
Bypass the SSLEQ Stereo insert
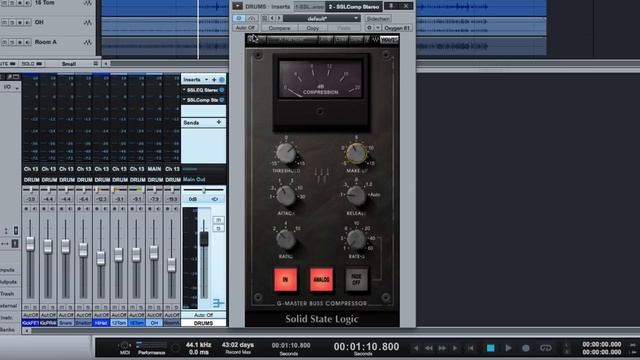pyautogui.click(x=222, y=90)
